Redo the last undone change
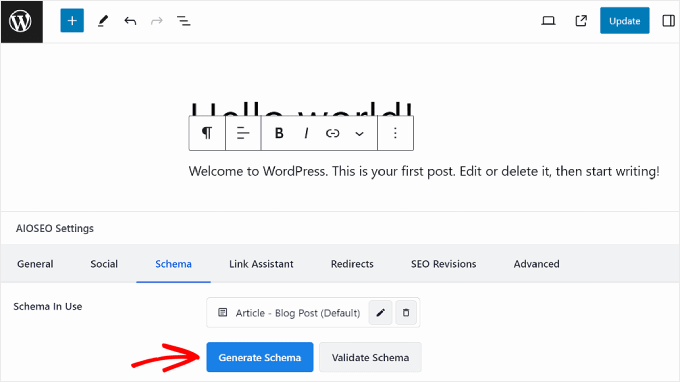The width and height of the screenshot is (680, 382). (157, 21)
